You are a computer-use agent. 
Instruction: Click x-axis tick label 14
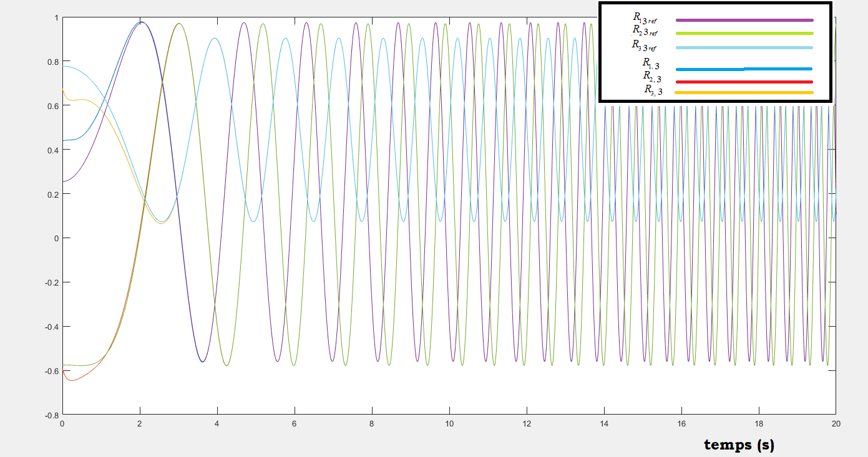(604, 423)
